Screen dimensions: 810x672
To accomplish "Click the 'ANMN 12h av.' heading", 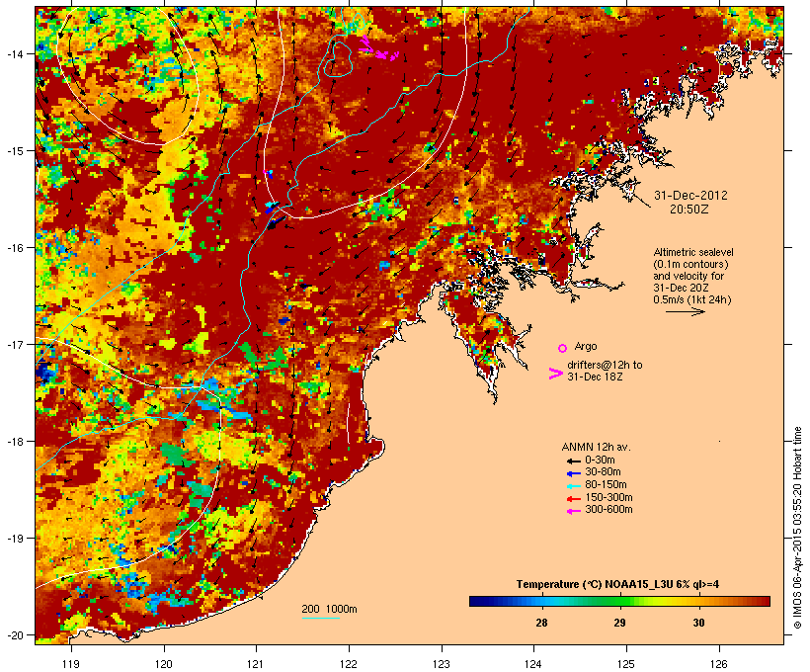I will pyautogui.click(x=596, y=447).
